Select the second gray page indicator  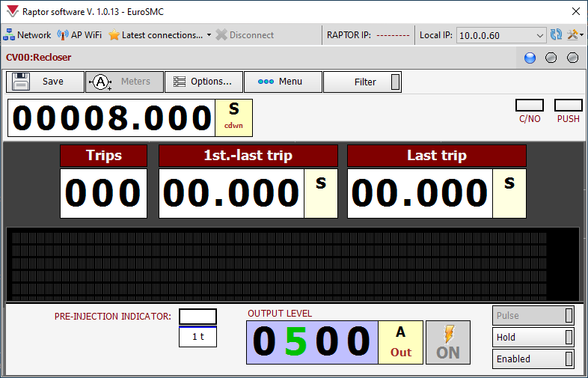(551, 58)
